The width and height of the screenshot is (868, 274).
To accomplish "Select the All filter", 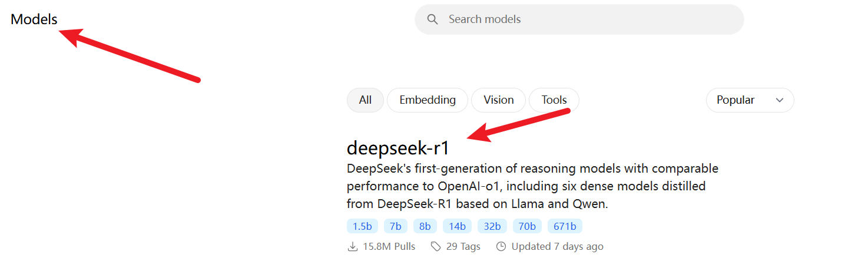I will 365,100.
